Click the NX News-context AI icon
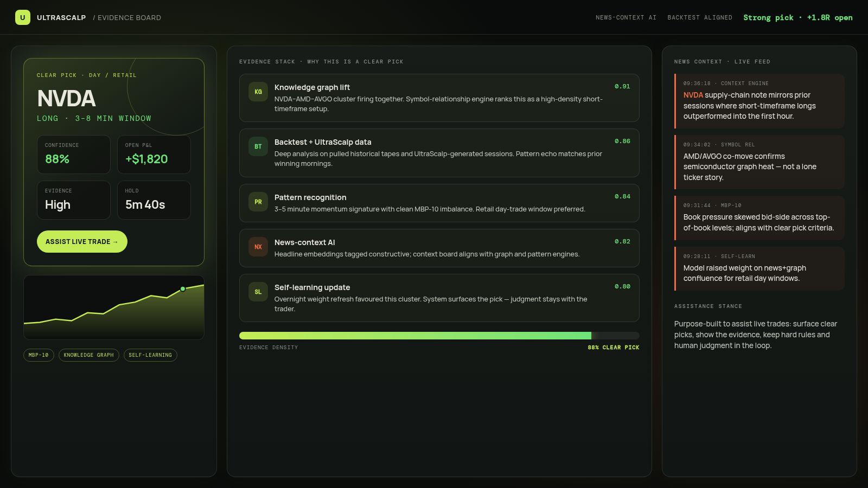The width and height of the screenshot is (868, 488). (258, 247)
